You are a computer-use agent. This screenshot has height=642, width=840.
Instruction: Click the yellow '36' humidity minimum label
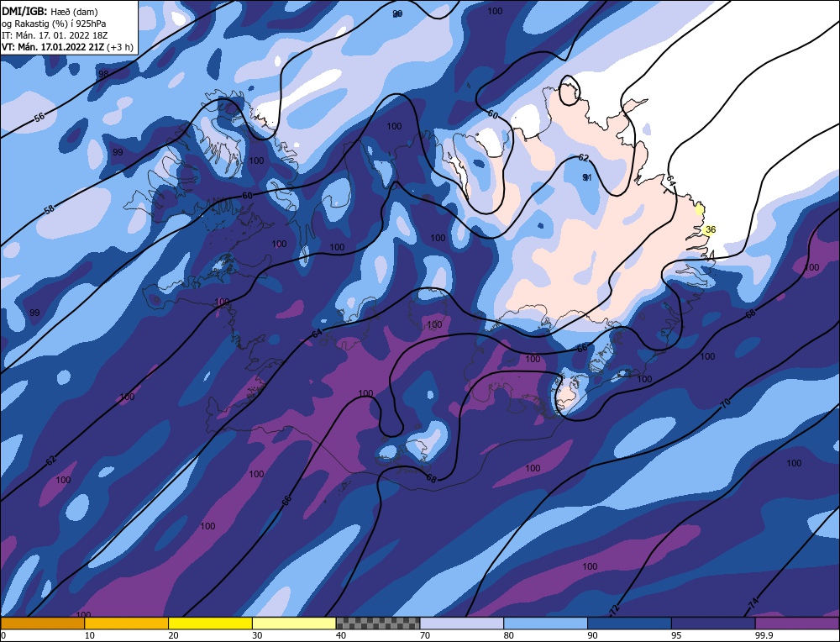point(711,229)
